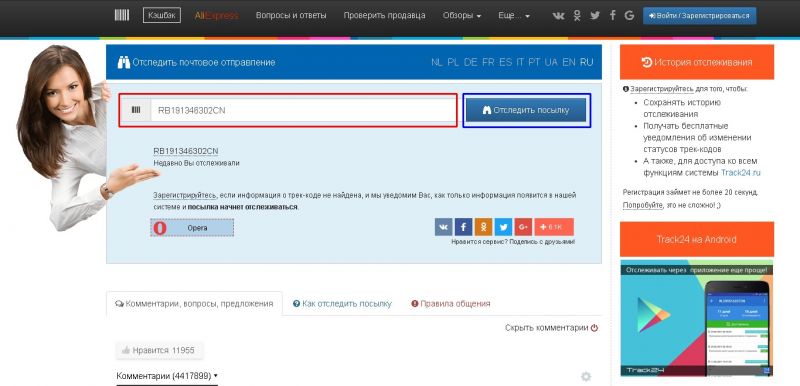The width and height of the screenshot is (800, 386).
Task: Share via the Google+ share button
Action: (x=523, y=227)
